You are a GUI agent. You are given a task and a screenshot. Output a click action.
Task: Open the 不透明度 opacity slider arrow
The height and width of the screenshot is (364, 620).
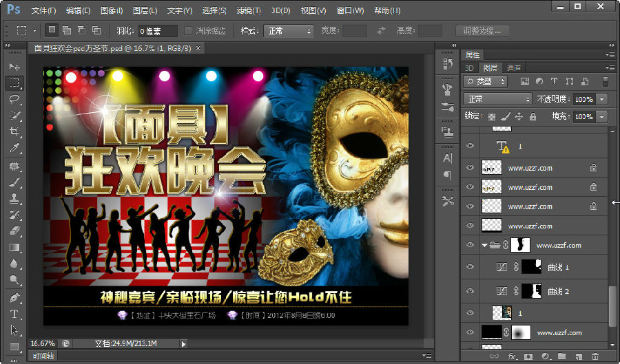[x=602, y=99]
